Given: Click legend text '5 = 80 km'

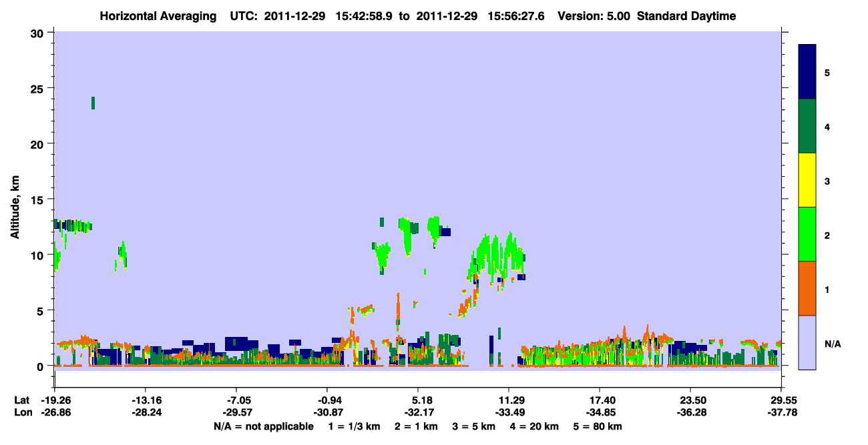Looking at the screenshot, I should pos(598,426).
